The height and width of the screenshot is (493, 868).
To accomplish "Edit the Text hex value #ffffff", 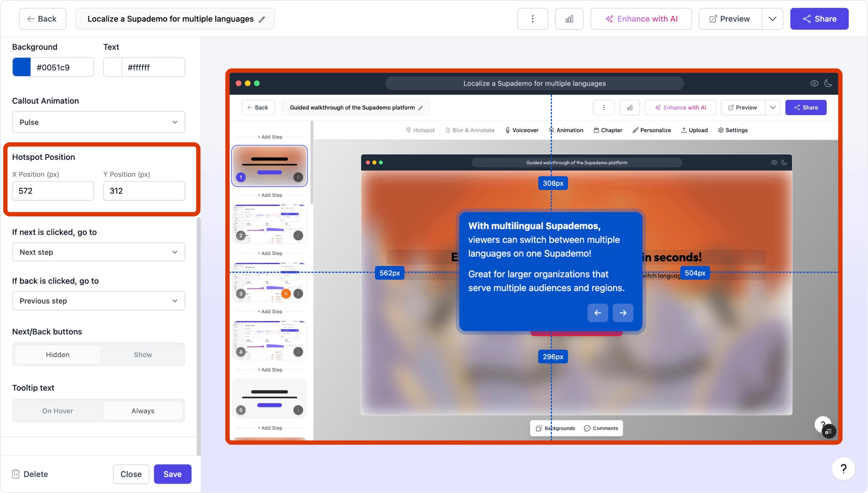I will click(x=153, y=67).
